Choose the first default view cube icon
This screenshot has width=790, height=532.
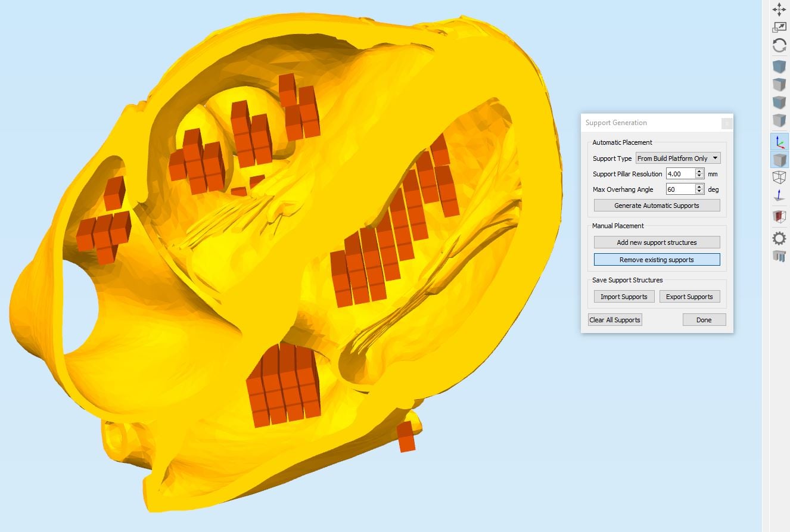(x=779, y=66)
